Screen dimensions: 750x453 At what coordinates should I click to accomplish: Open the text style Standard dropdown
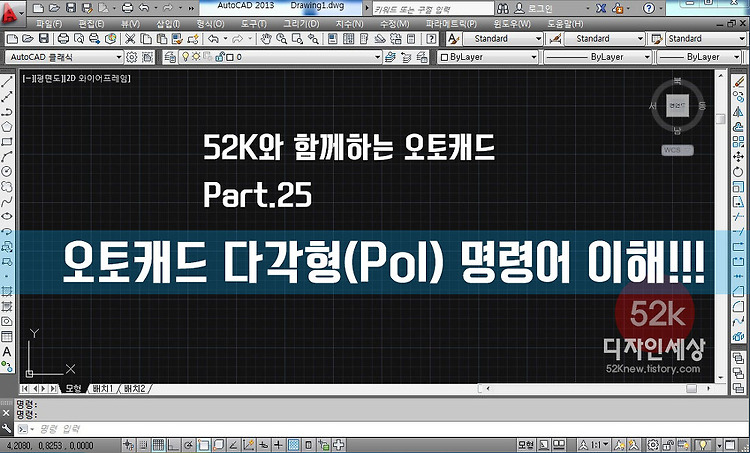[502, 39]
